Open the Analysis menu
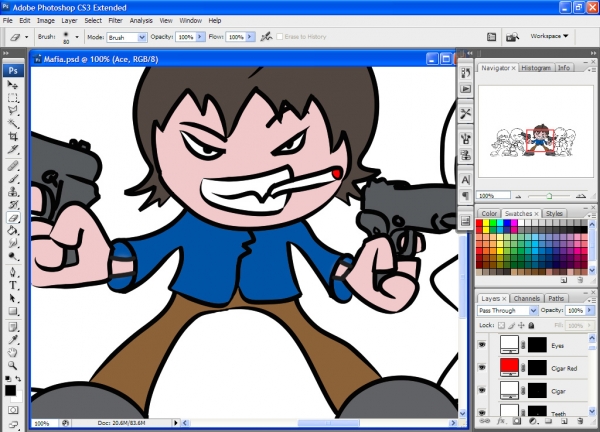 (x=141, y=21)
